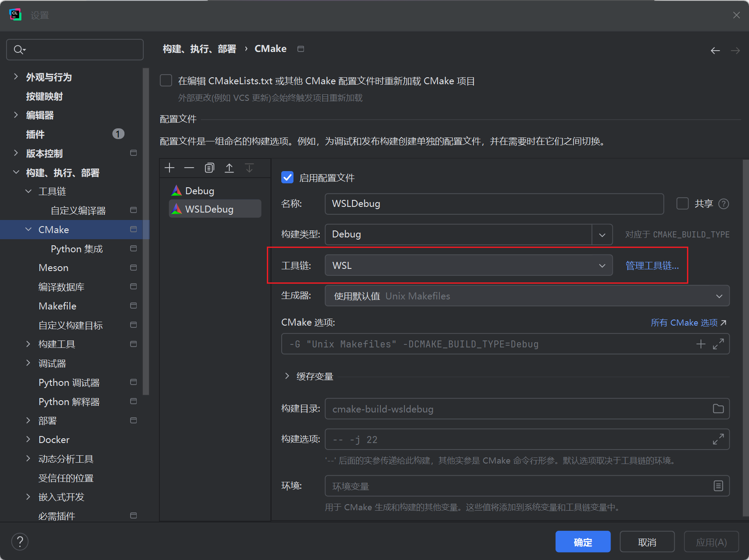
Task: Click the 构建、执行、部署 breadcrumb
Action: coord(200,49)
